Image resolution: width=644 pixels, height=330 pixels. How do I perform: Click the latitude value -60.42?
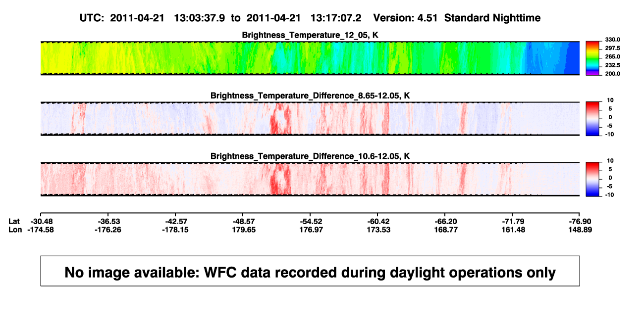[377, 221]
